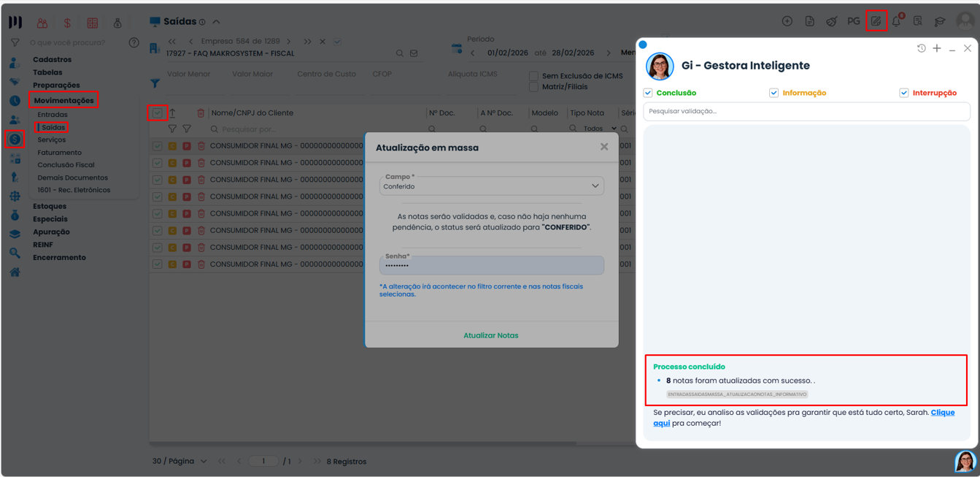The width and height of the screenshot is (980, 477).
Task: Select Conclusão Fiscal submenu item
Action: (66, 165)
